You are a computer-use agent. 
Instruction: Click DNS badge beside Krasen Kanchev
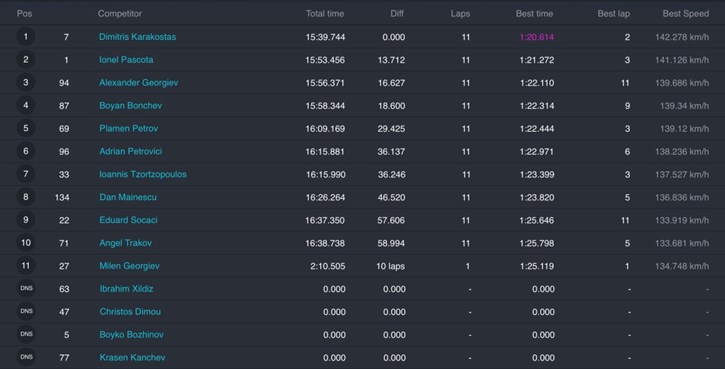pos(26,357)
